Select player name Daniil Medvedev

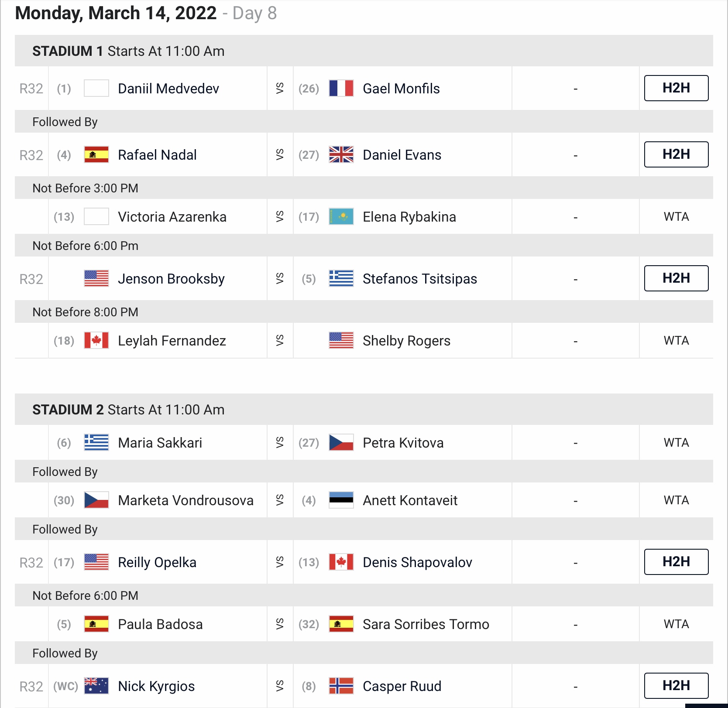(168, 89)
